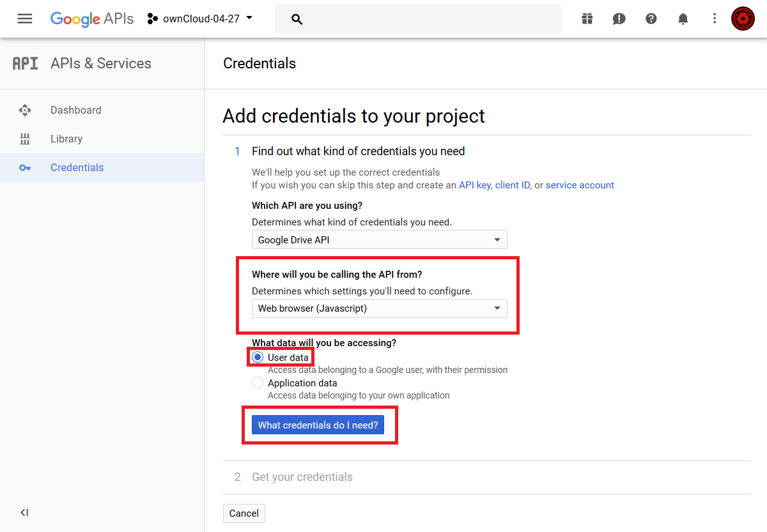Collapse the sidebar with the arrow icon
Viewport: 767px width, 532px height.
(24, 512)
